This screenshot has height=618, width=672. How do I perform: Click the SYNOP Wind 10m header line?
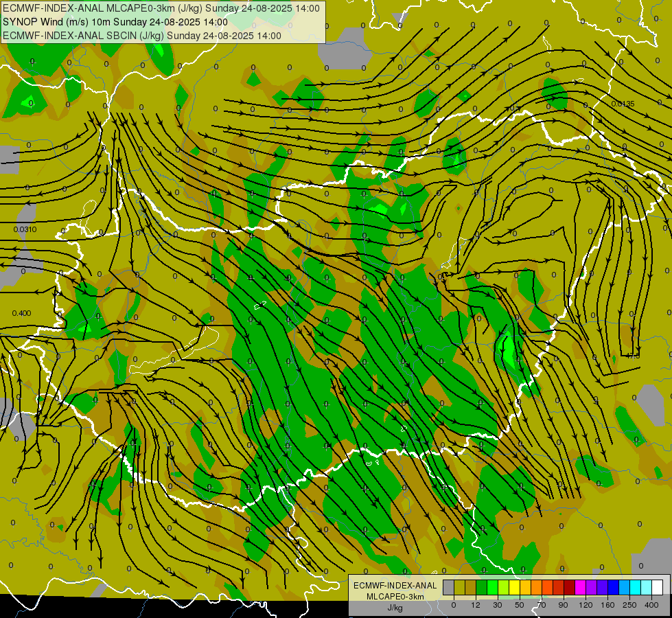[x=115, y=22]
